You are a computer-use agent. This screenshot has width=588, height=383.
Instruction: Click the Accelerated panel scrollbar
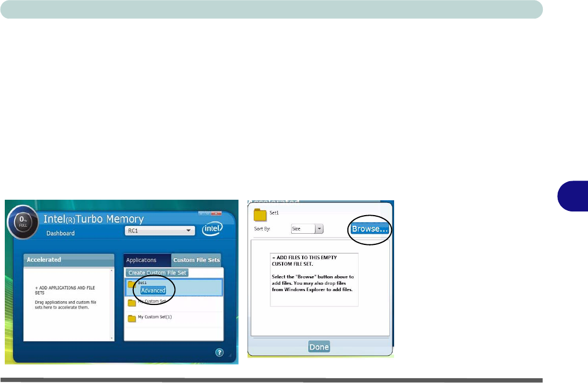coord(112,304)
